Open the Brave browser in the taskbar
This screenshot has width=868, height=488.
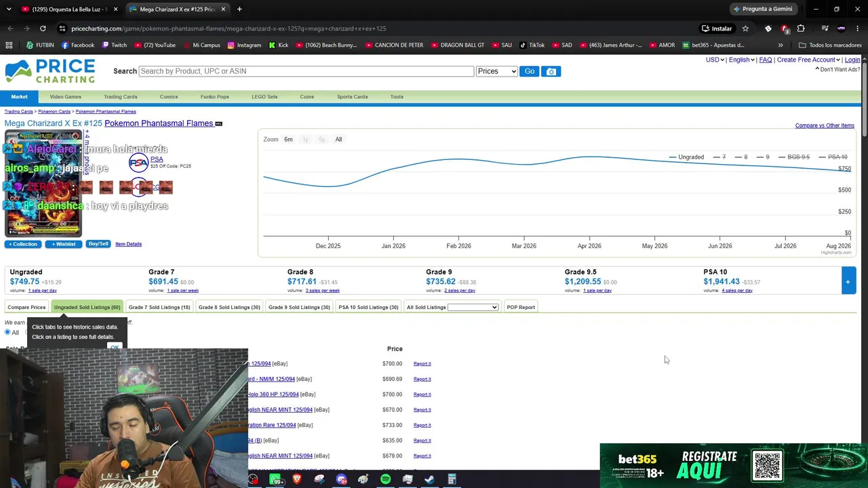pos(297,480)
